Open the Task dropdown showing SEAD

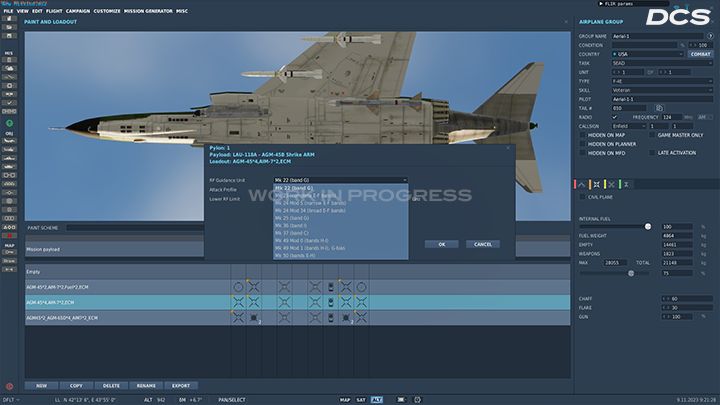(661, 62)
